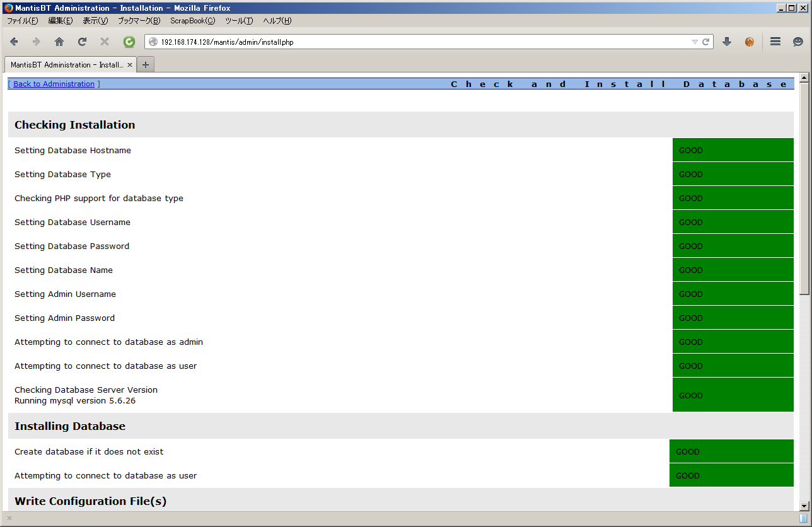Select the MantisBT Administration tab
Image resolution: width=812 pixels, height=527 pixels.
click(71, 64)
